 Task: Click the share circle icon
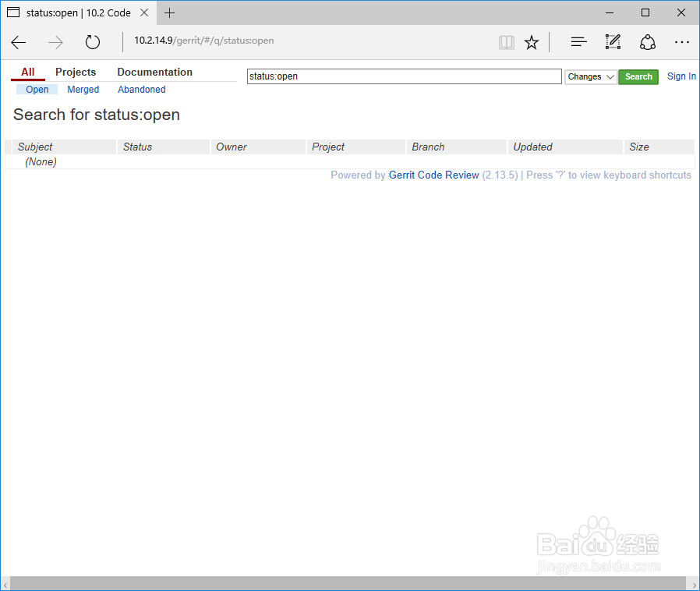click(x=647, y=42)
